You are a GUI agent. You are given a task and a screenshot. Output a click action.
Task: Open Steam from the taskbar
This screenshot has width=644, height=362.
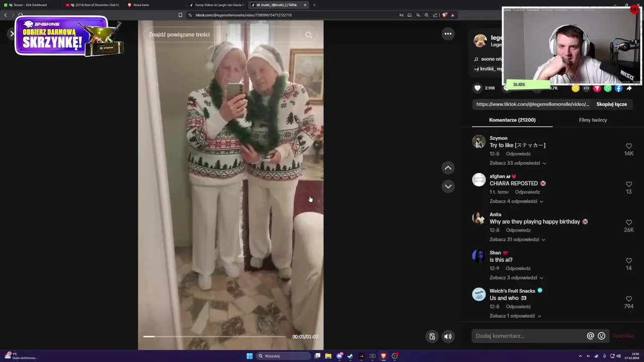coord(350,356)
